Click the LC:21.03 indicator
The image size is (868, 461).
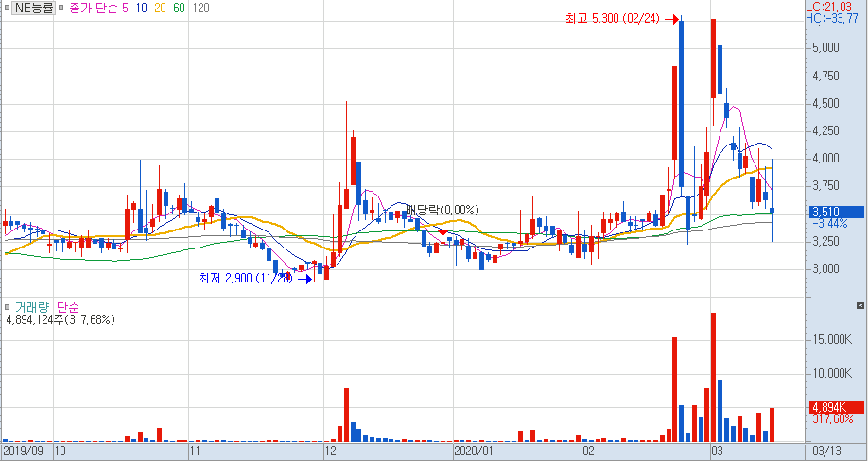(x=828, y=7)
